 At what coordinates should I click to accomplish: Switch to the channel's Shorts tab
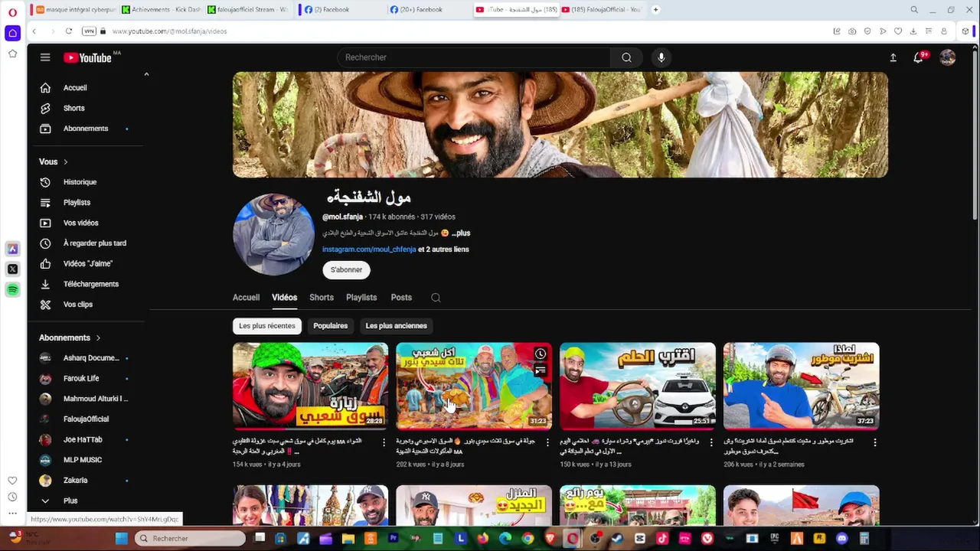pyautogui.click(x=322, y=298)
